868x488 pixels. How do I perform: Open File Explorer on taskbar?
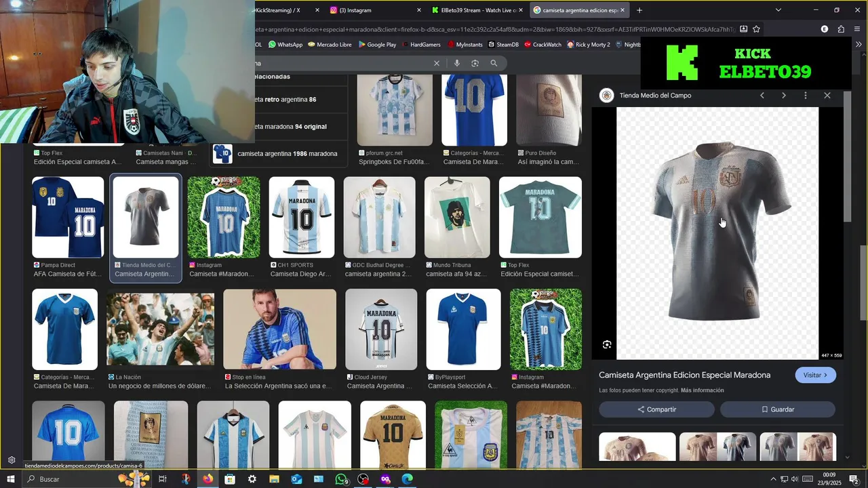275,479
